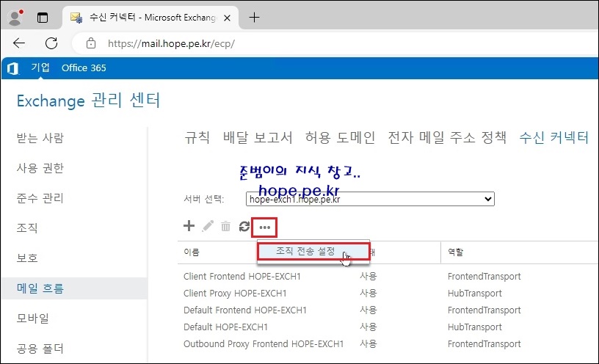Viewport: 599px width, 364px height.
Task: Open 공용 폴더 in the left navigation
Action: 40,349
